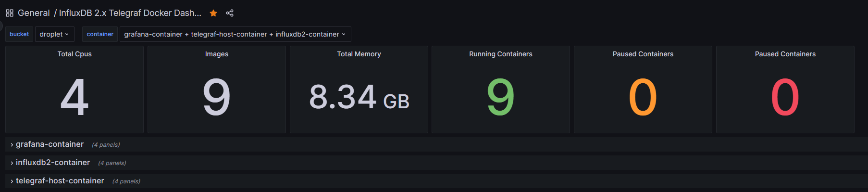This screenshot has width=868, height=192.
Task: Click the Images value 9
Action: coord(217,97)
